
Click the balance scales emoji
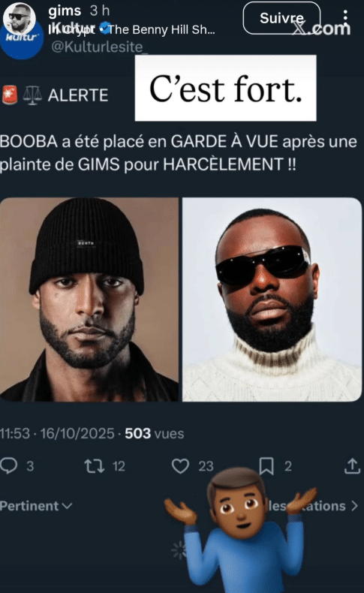click(32, 95)
